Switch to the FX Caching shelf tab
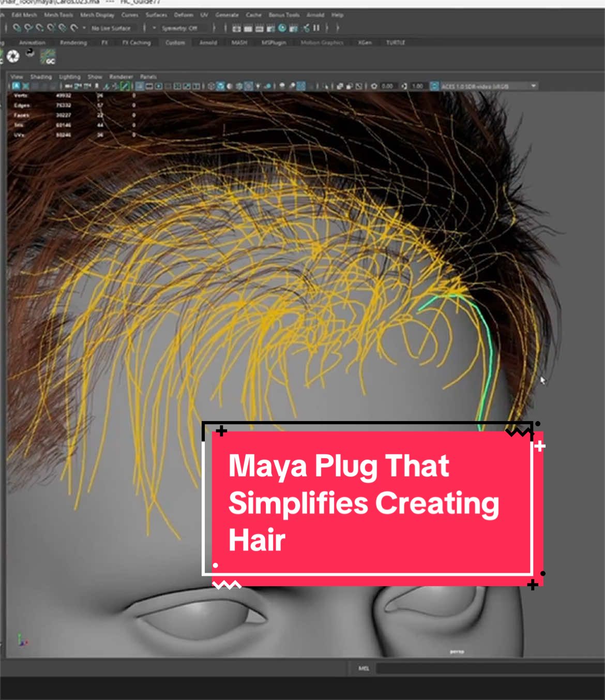The width and height of the screenshot is (605, 700). pos(137,43)
